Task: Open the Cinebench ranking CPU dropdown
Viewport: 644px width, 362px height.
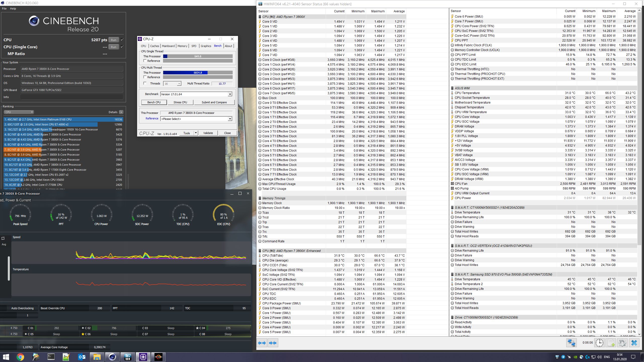Action: pos(19,112)
